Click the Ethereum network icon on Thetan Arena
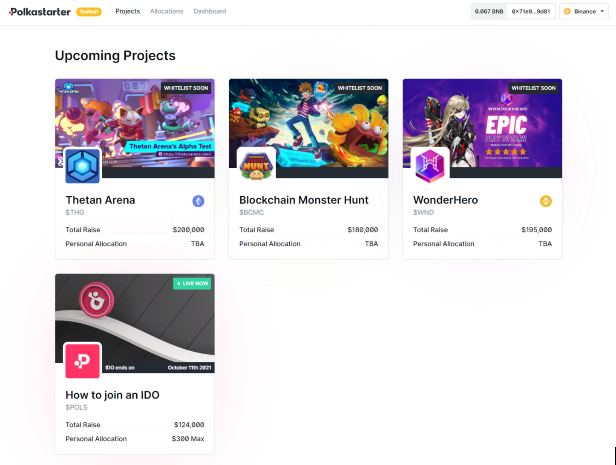Image resolution: width=616 pixels, height=465 pixels. [198, 201]
